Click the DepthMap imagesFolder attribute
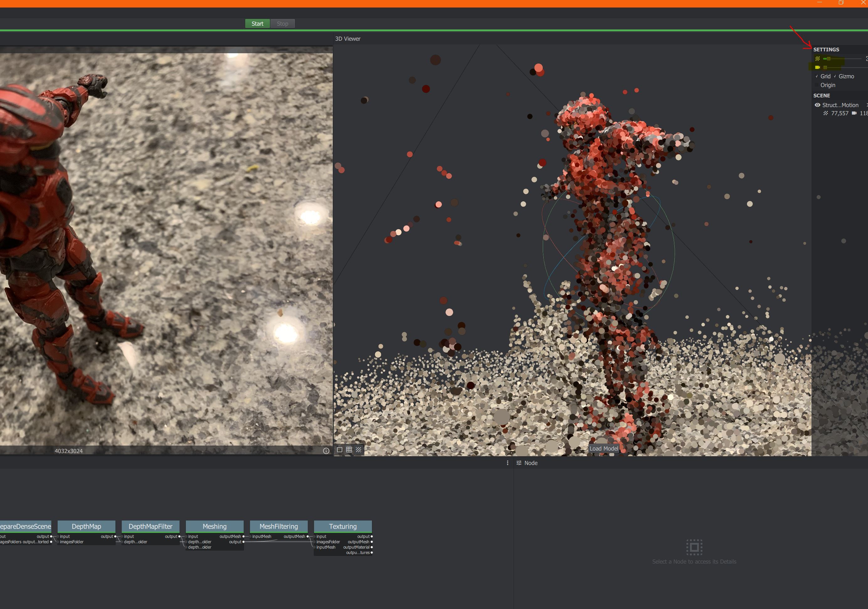Screen dimensions: 868x609 (x=71, y=542)
